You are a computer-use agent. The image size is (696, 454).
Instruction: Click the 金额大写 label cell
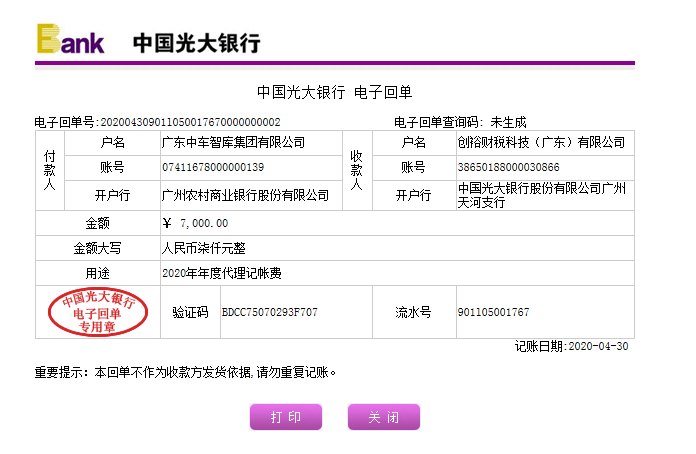(x=98, y=248)
